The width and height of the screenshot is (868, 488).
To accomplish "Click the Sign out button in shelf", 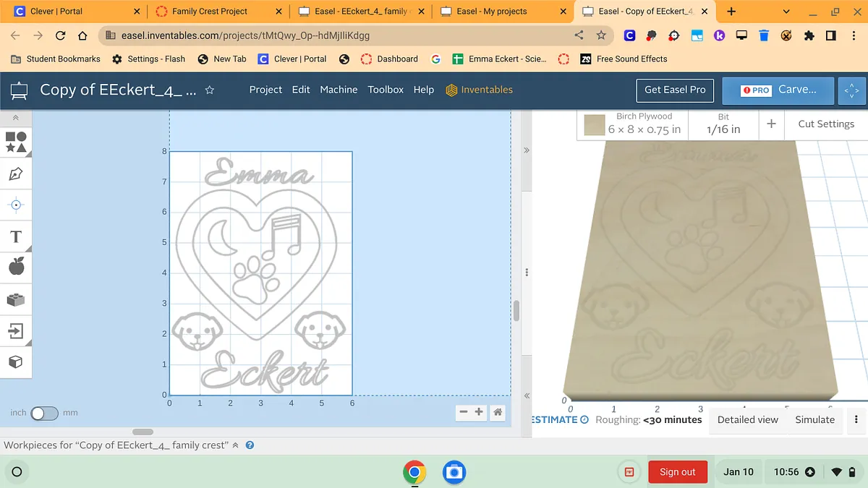I will coord(677,472).
